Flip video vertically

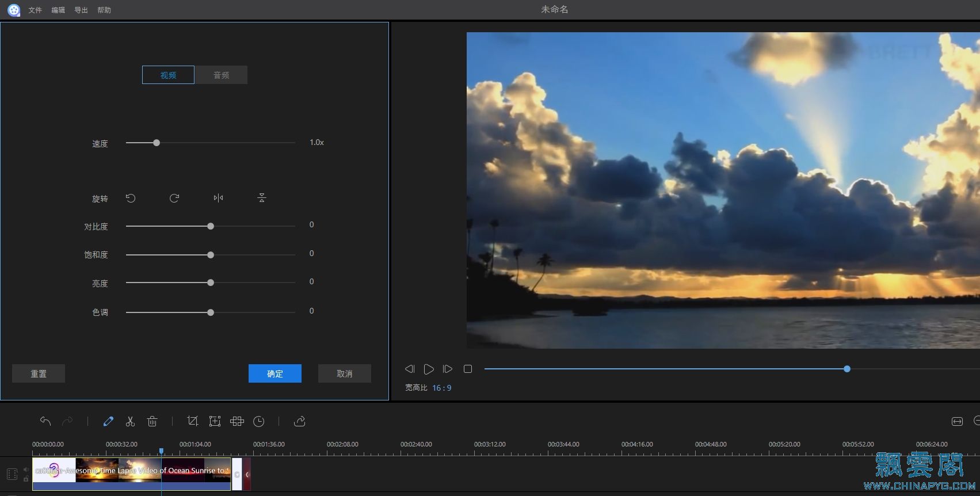point(262,198)
